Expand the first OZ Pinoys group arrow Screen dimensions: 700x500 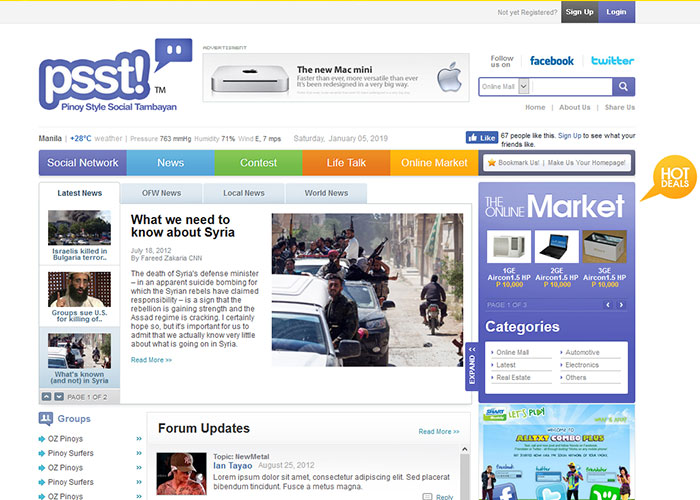click(x=139, y=439)
